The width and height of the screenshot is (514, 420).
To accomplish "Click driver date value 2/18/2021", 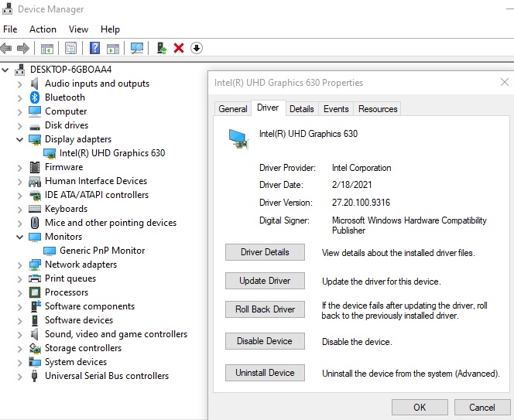I will (351, 185).
